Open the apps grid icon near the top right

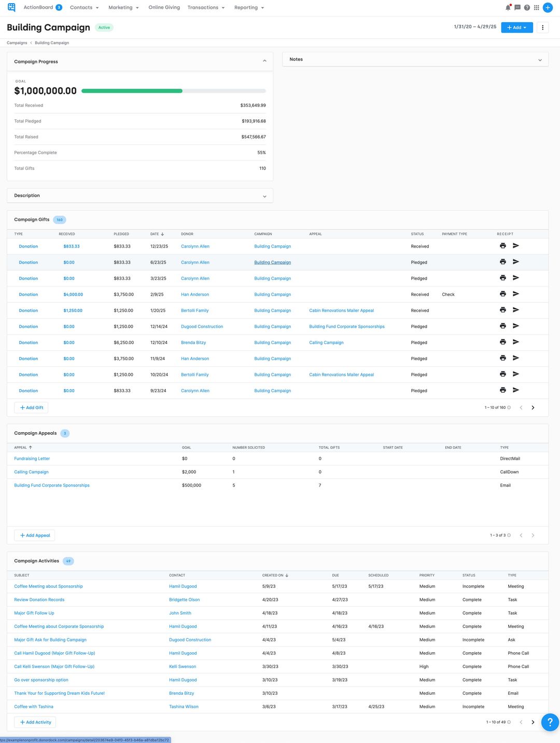pyautogui.click(x=536, y=7)
